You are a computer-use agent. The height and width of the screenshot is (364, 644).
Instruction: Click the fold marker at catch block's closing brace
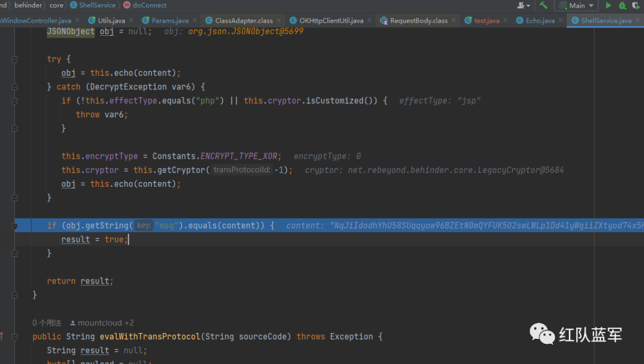point(14,198)
